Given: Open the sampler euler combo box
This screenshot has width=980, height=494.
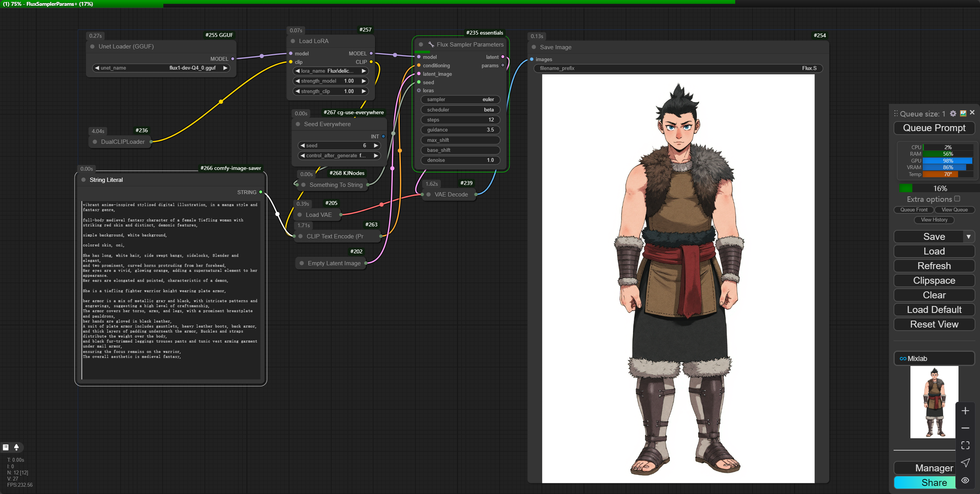Looking at the screenshot, I should pos(460,100).
